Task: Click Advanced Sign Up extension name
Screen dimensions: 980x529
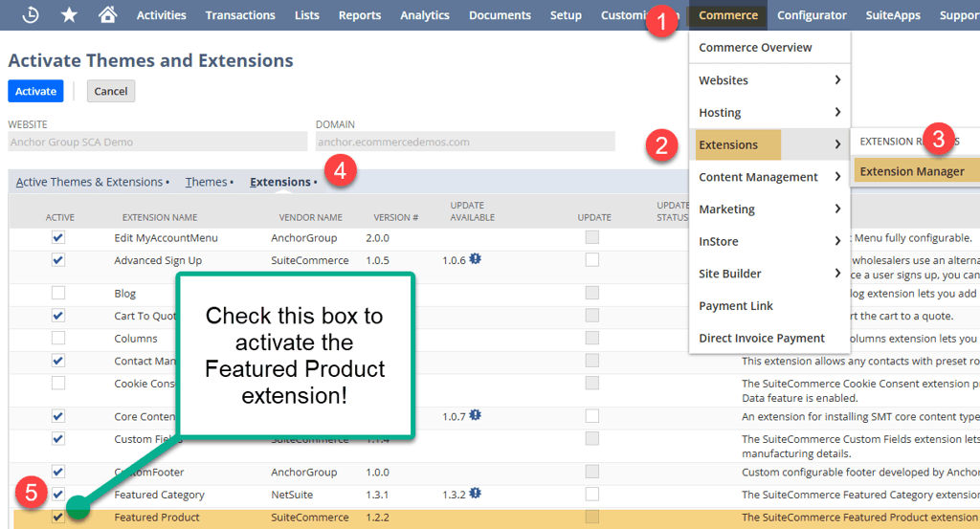Action: click(x=158, y=260)
